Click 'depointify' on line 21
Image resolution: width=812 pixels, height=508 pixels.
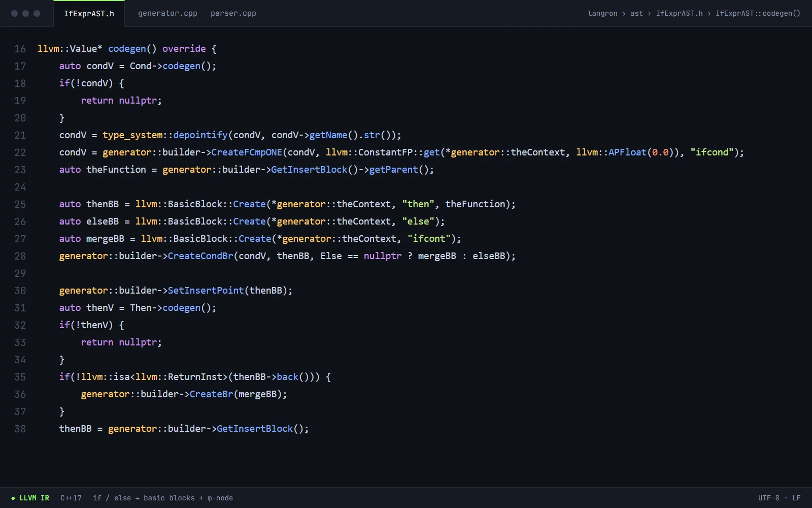pyautogui.click(x=200, y=135)
